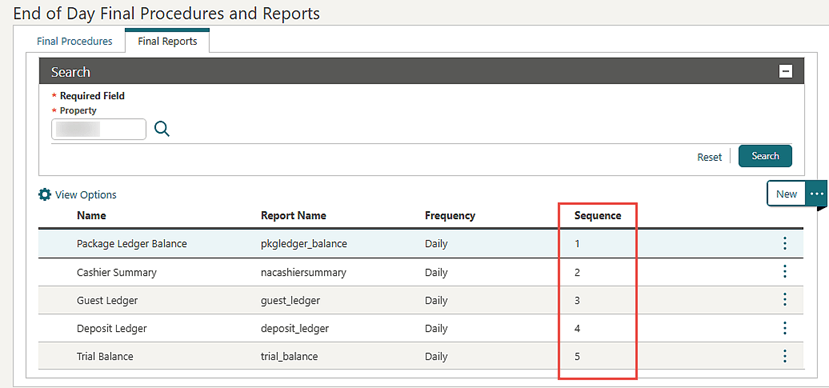Click the Search panel header title
The width and height of the screenshot is (829, 388).
(70, 72)
